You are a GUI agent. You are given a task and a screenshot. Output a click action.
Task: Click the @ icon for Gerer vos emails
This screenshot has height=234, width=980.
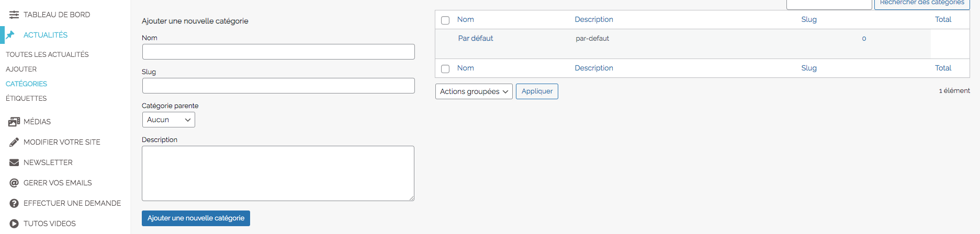tap(14, 183)
